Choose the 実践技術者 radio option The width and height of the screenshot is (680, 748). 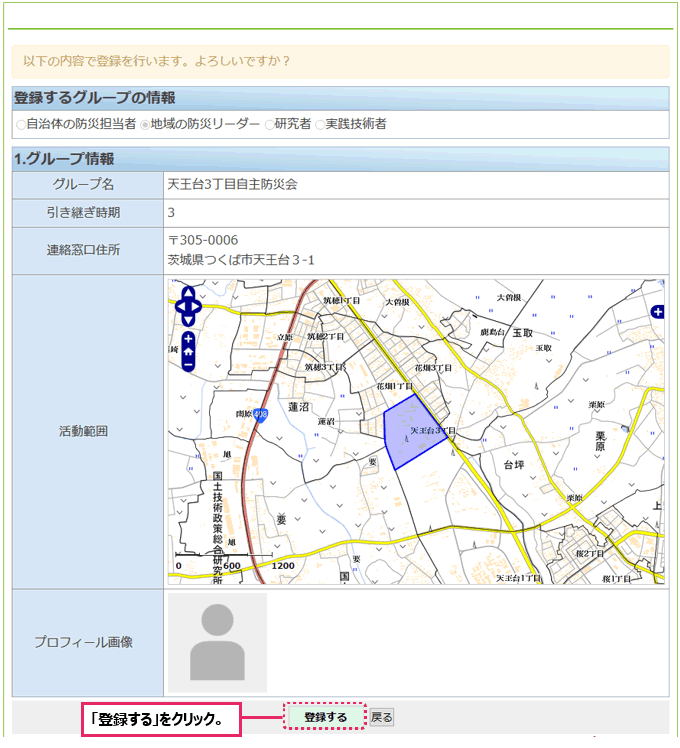pos(320,125)
